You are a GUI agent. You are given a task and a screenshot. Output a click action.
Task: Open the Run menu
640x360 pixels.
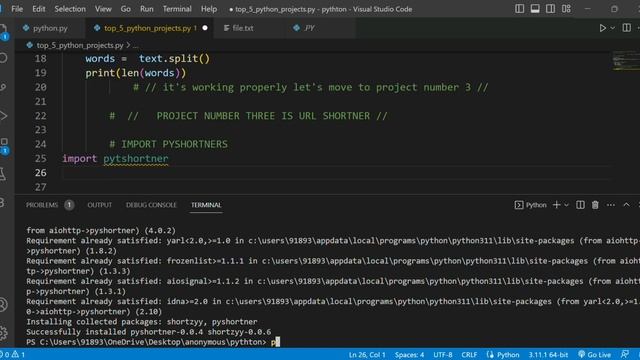(x=147, y=9)
